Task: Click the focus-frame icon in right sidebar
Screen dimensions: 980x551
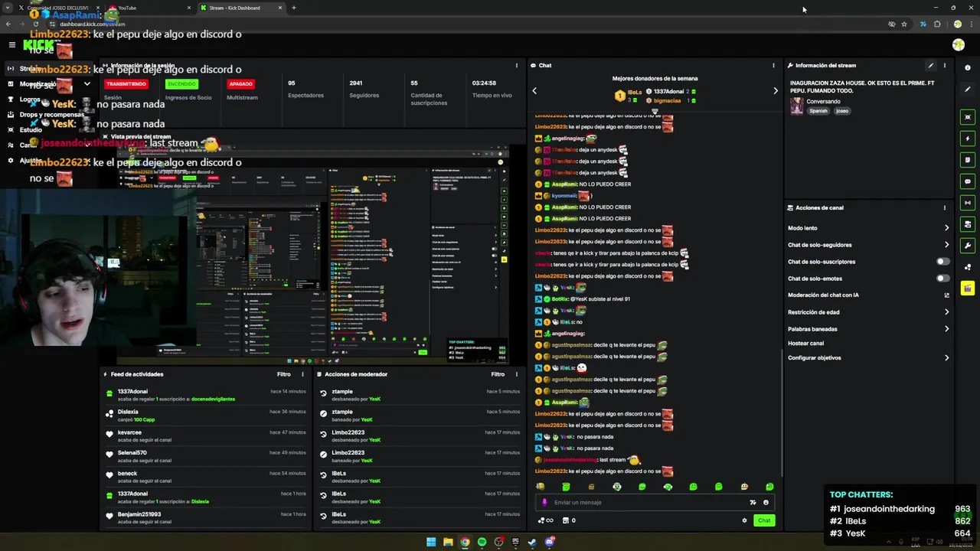Action: coord(968,117)
